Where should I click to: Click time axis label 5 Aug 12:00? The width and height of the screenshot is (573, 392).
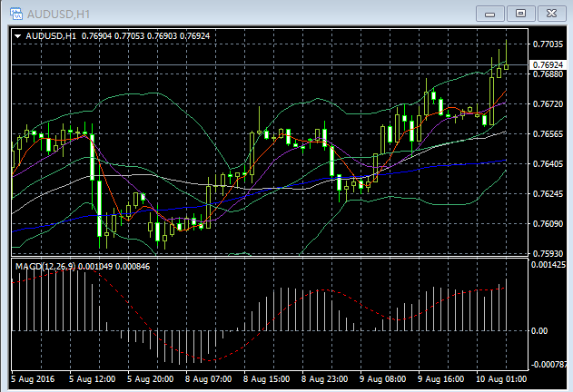[x=92, y=379]
